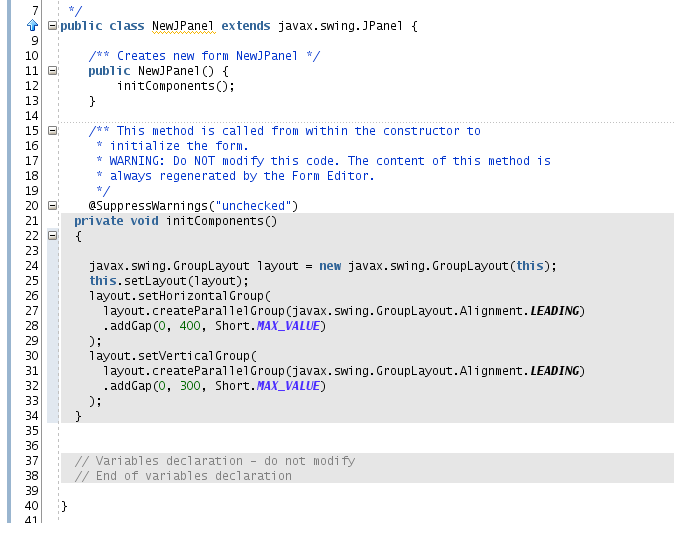Viewport: 688px width, 538px height.
Task: Click the override arrow icon beside the class declaration
Action: pos(32,25)
